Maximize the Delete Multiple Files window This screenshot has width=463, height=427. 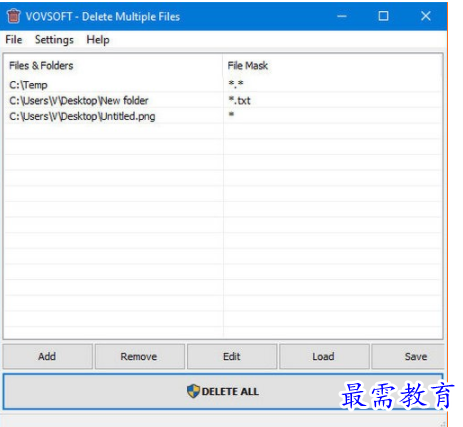tap(383, 16)
